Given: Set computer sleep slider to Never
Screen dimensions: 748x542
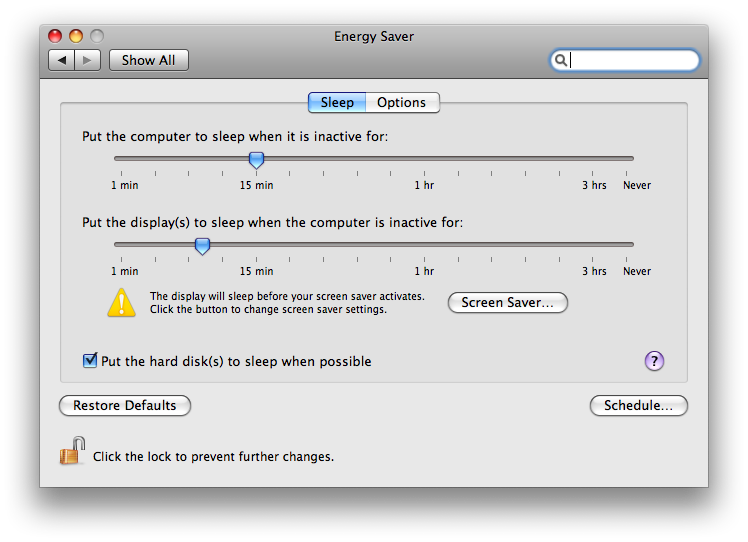Looking at the screenshot, I should click(x=626, y=158).
